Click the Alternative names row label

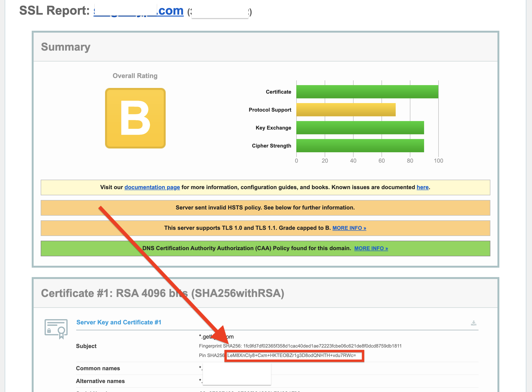pyautogui.click(x=100, y=381)
